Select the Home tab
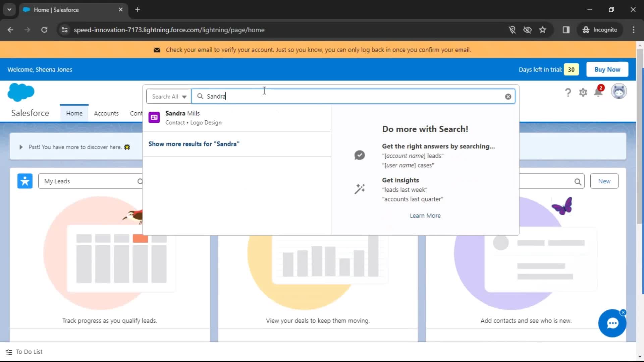Screen dimensions: 644x362 [x=74, y=113]
